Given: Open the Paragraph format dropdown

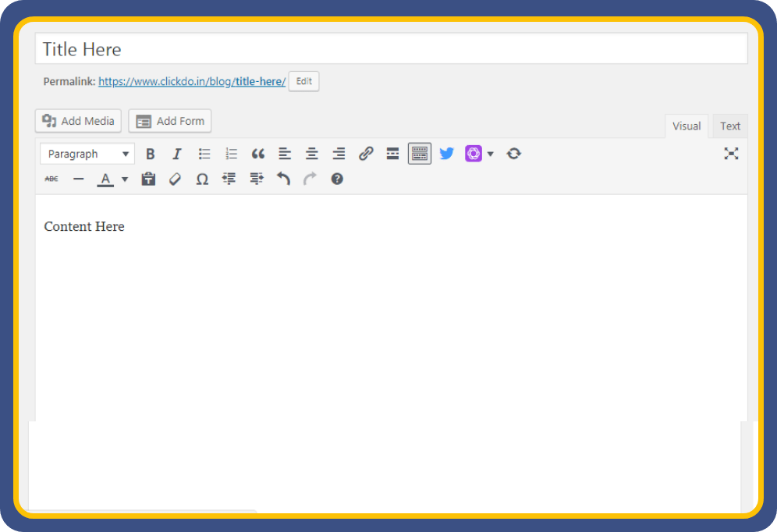Looking at the screenshot, I should (x=87, y=154).
